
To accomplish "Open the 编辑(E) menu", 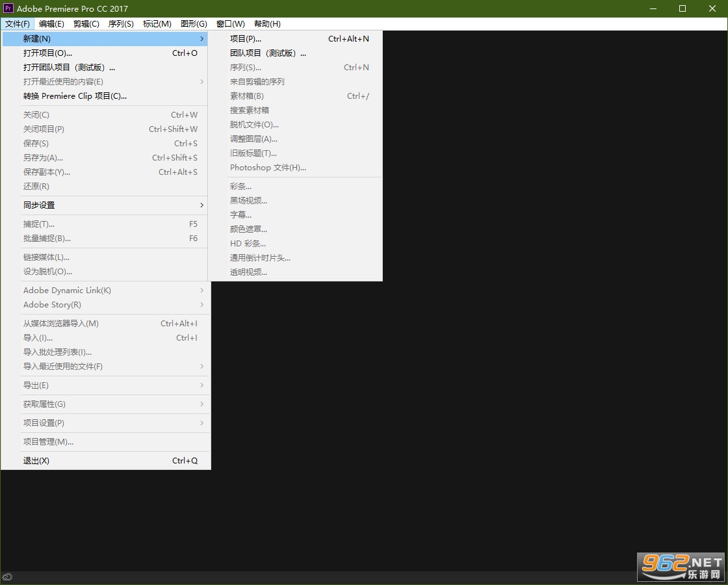I will click(x=51, y=23).
